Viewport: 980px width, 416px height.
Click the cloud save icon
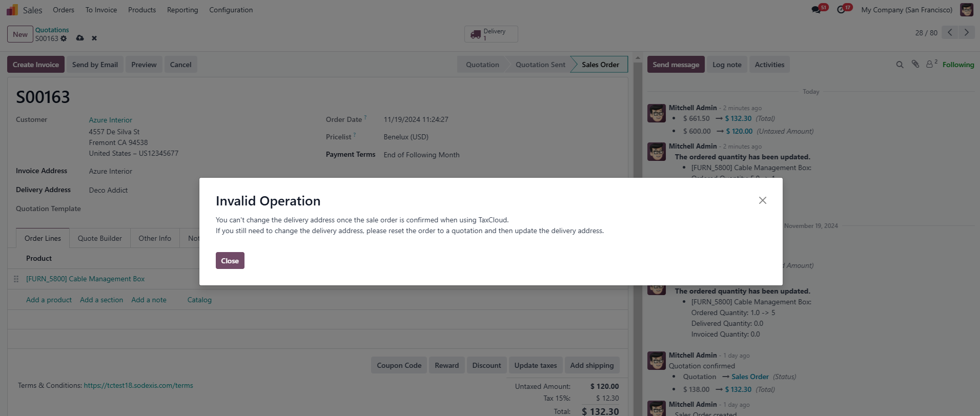tap(80, 38)
